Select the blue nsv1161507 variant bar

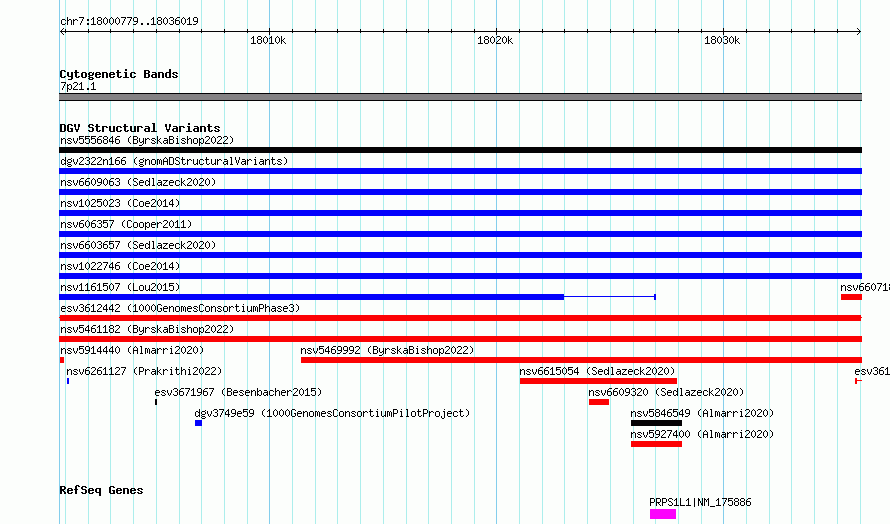[312, 297]
